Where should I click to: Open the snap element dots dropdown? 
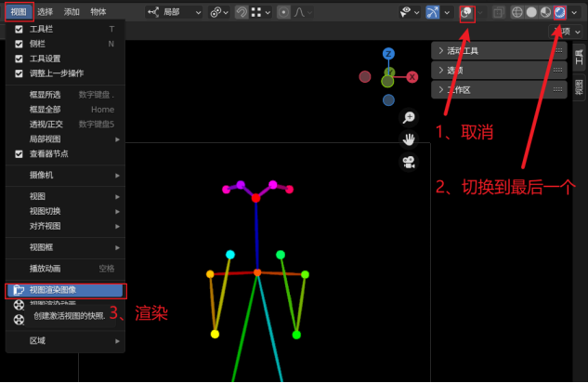click(x=261, y=12)
